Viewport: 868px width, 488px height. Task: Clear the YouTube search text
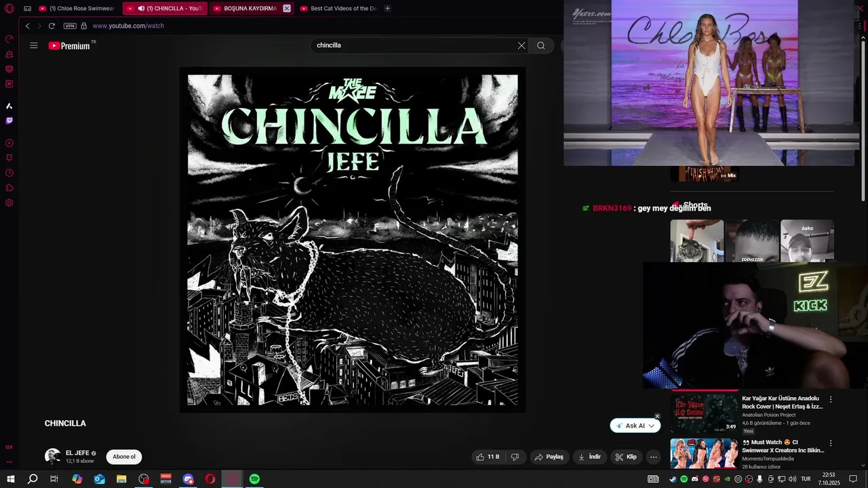[521, 45]
